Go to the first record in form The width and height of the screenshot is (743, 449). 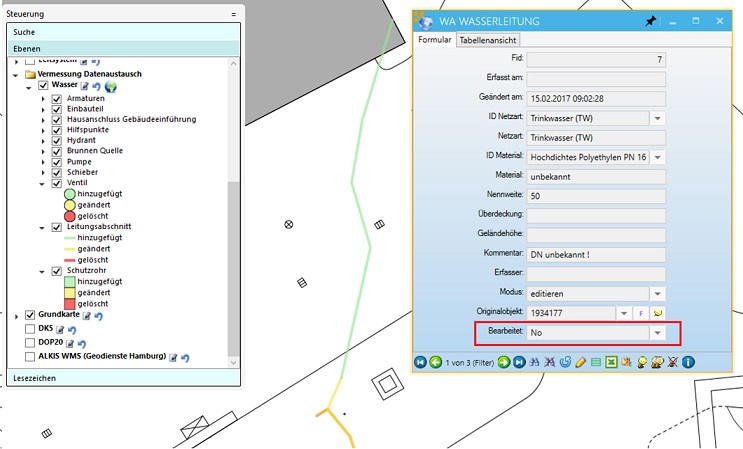(x=420, y=361)
